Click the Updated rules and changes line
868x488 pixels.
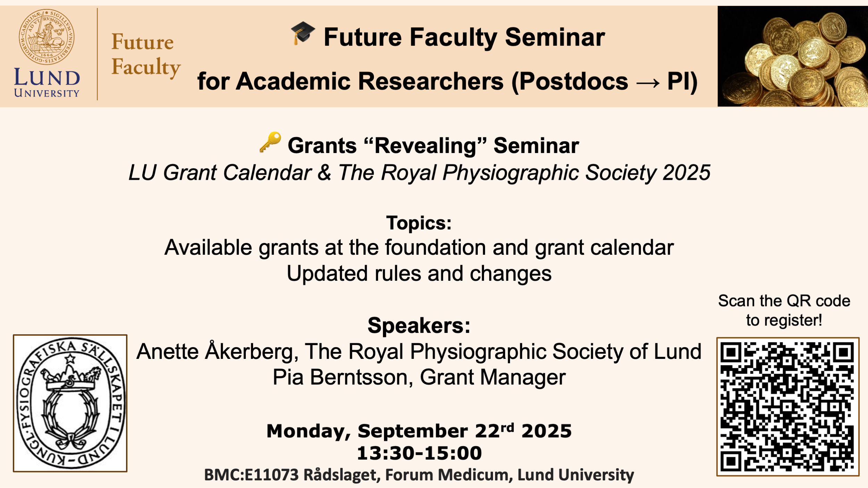(419, 274)
